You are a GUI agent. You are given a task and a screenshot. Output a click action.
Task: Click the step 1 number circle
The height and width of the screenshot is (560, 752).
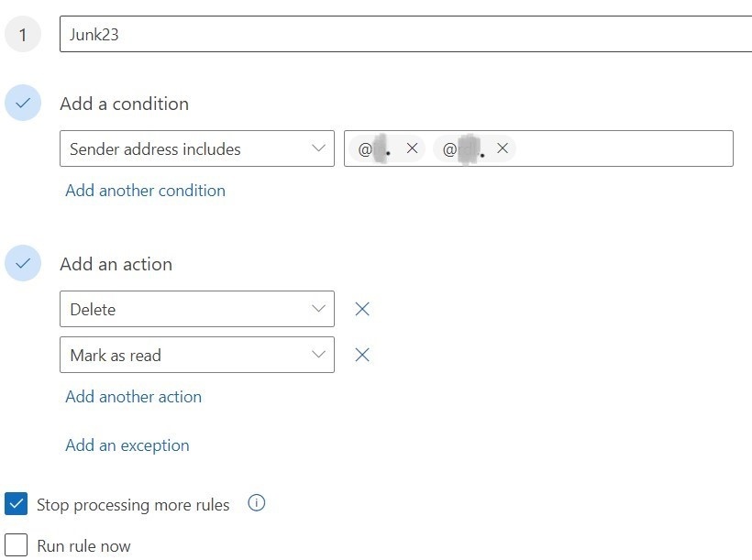point(23,34)
